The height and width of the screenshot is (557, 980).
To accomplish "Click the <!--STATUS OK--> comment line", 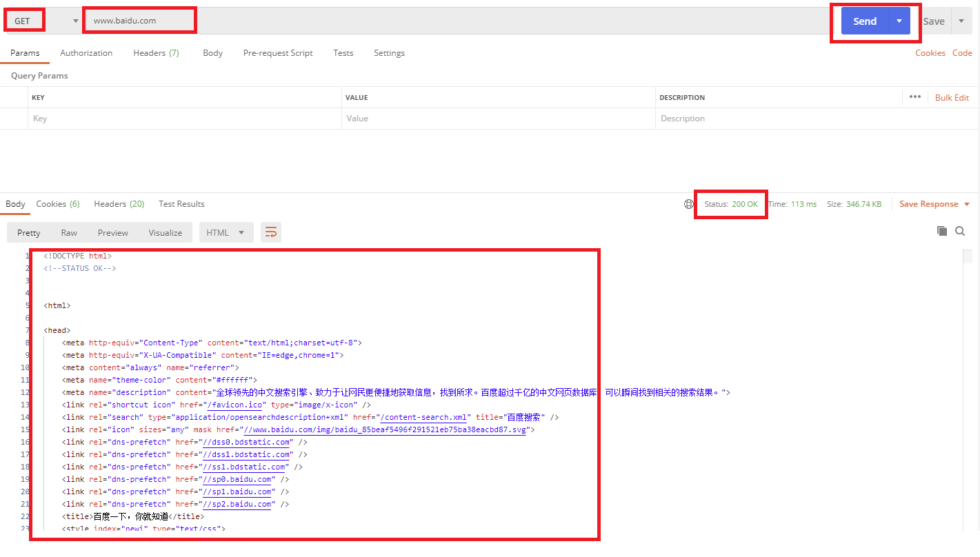I will (79, 268).
